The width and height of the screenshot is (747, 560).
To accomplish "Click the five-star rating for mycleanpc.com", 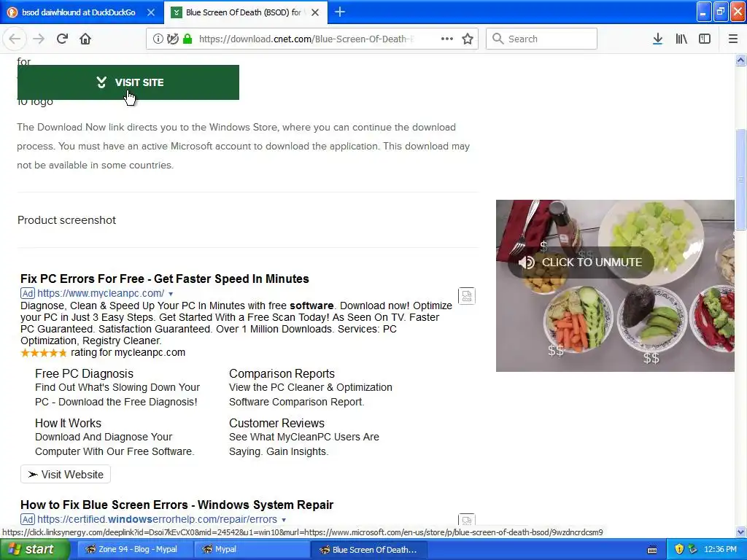I will coord(43,353).
